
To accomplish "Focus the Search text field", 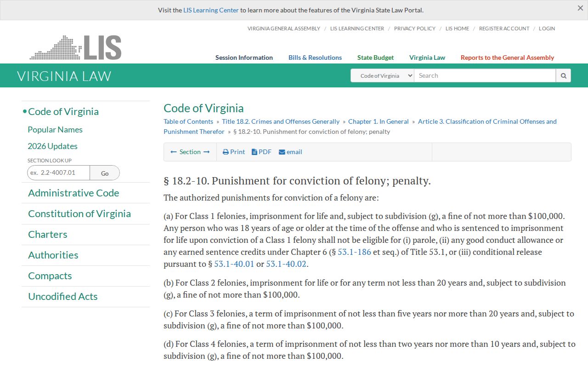I will click(485, 75).
